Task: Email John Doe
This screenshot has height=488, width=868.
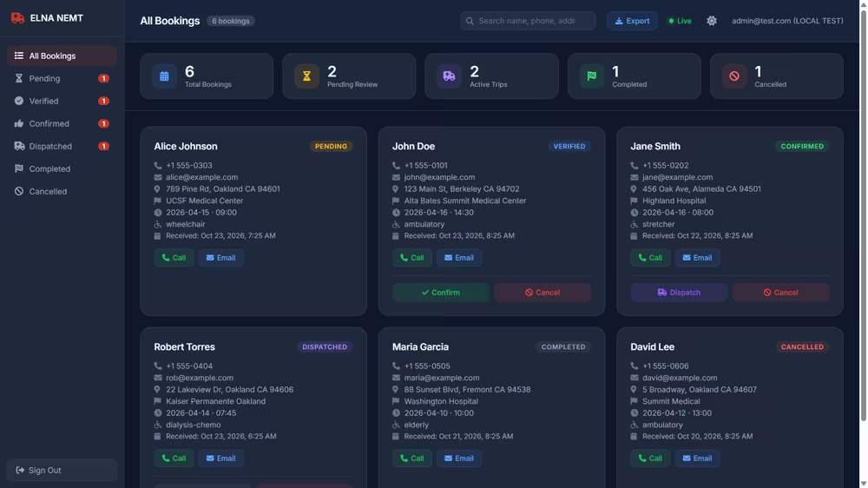Action: tap(459, 258)
